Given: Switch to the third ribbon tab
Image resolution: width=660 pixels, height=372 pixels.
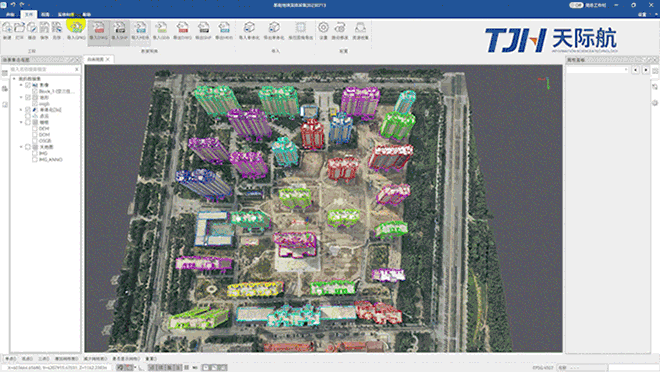Looking at the screenshot, I should 45,14.
